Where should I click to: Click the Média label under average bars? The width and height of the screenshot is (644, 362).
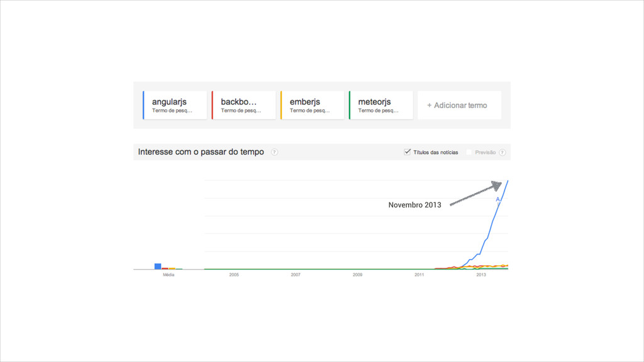tap(169, 275)
